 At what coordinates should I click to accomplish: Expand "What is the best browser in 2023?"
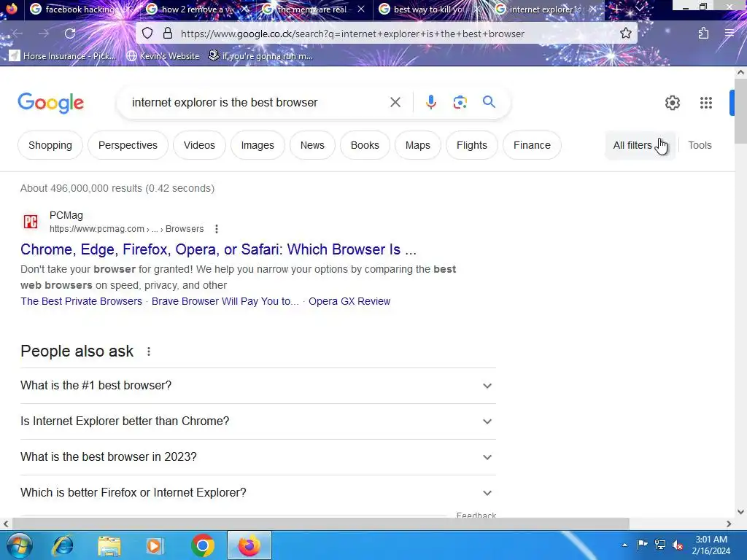[258, 457]
